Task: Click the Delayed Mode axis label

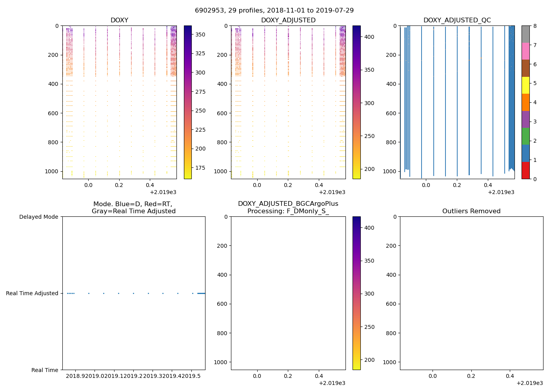Action: point(38,217)
